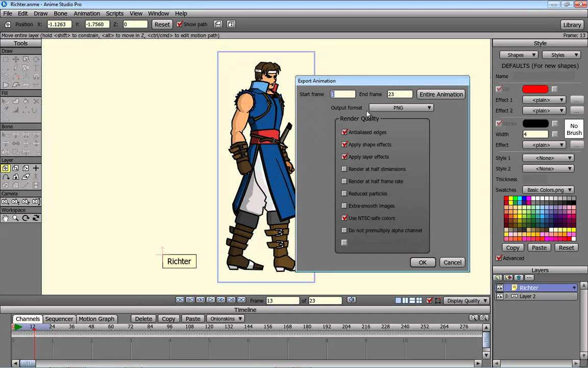Toggle the audio mute speaker icon
This screenshot has width=588, height=368.
pyautogui.click(x=351, y=300)
